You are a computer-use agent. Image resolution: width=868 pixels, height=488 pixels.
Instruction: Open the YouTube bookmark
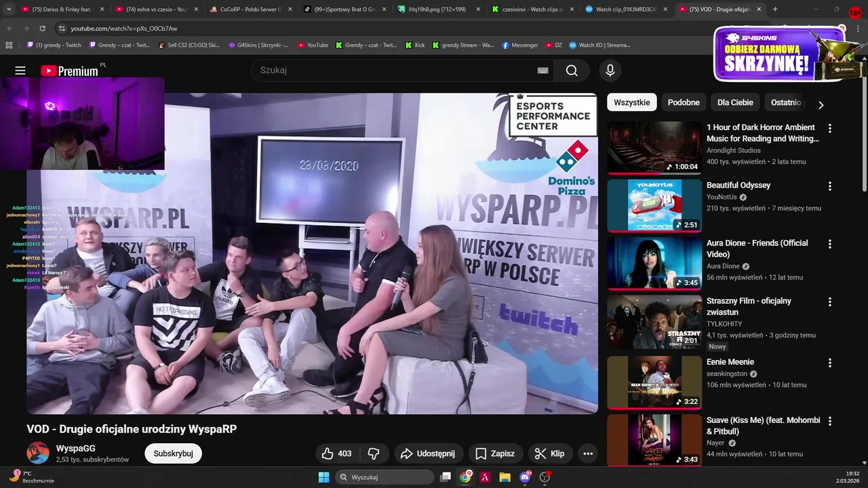pyautogui.click(x=313, y=45)
